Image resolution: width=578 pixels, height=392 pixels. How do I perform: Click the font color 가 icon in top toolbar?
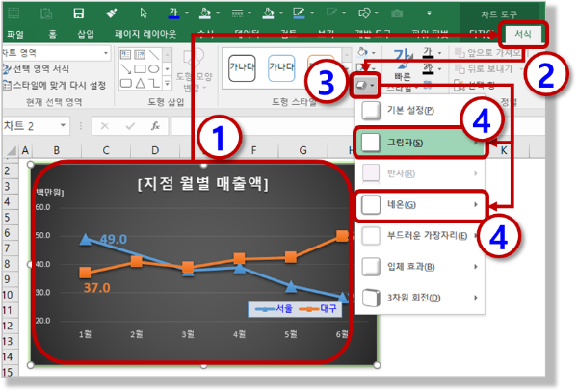[173, 13]
